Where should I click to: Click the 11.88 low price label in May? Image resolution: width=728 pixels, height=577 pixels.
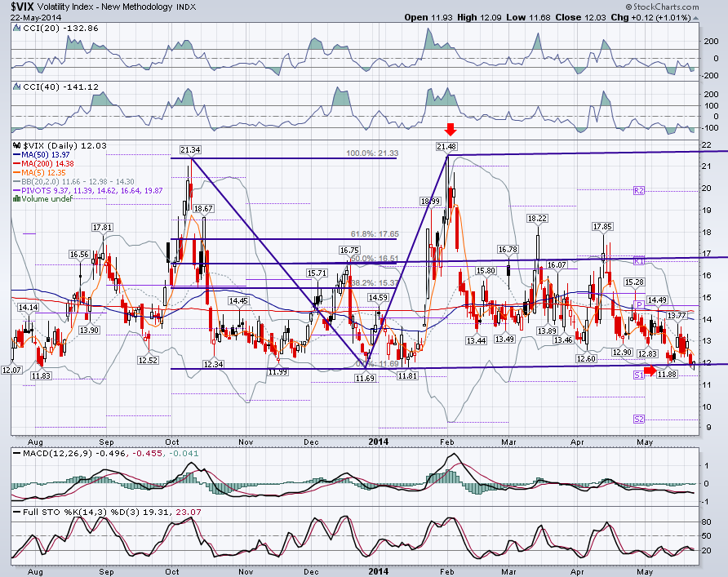point(667,374)
